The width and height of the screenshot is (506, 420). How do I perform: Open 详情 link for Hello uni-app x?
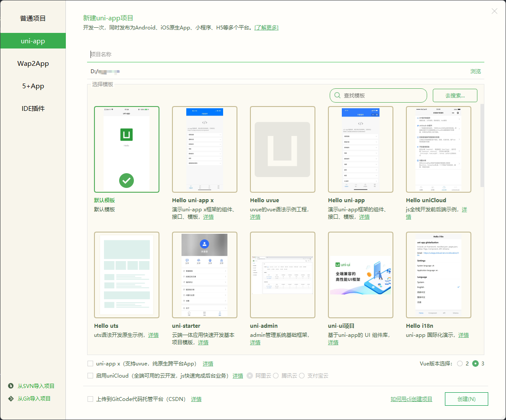[208, 217]
